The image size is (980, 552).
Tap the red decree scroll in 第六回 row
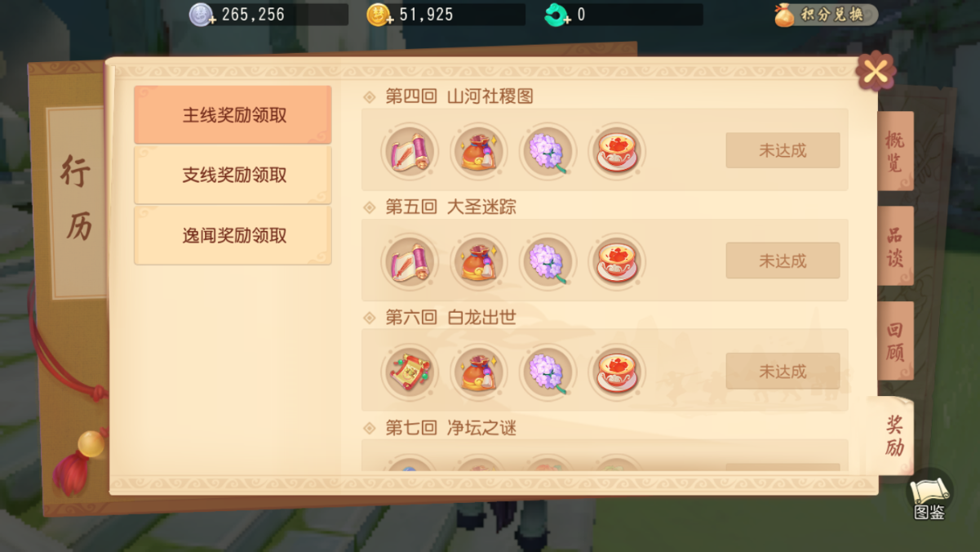410,372
